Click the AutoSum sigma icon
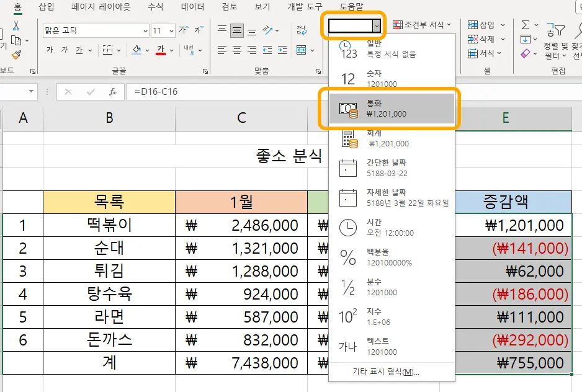The width and height of the screenshot is (582, 392). tap(526, 25)
